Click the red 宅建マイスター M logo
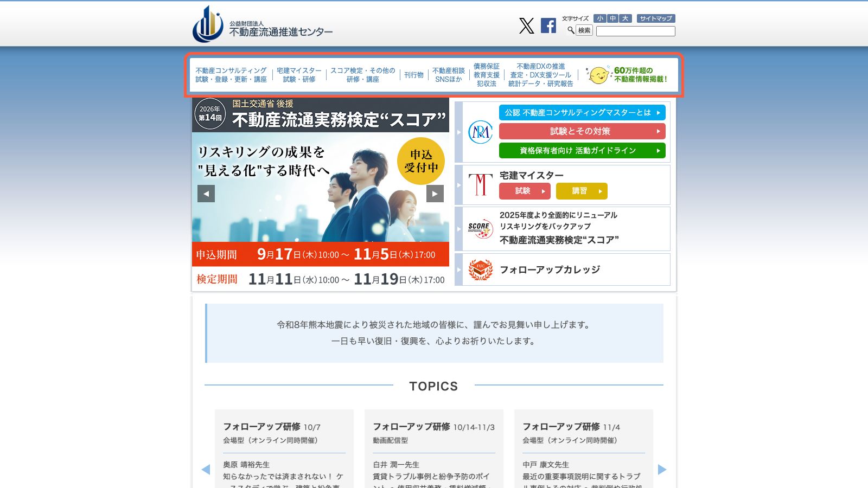The height and width of the screenshot is (488, 868). pos(480,184)
